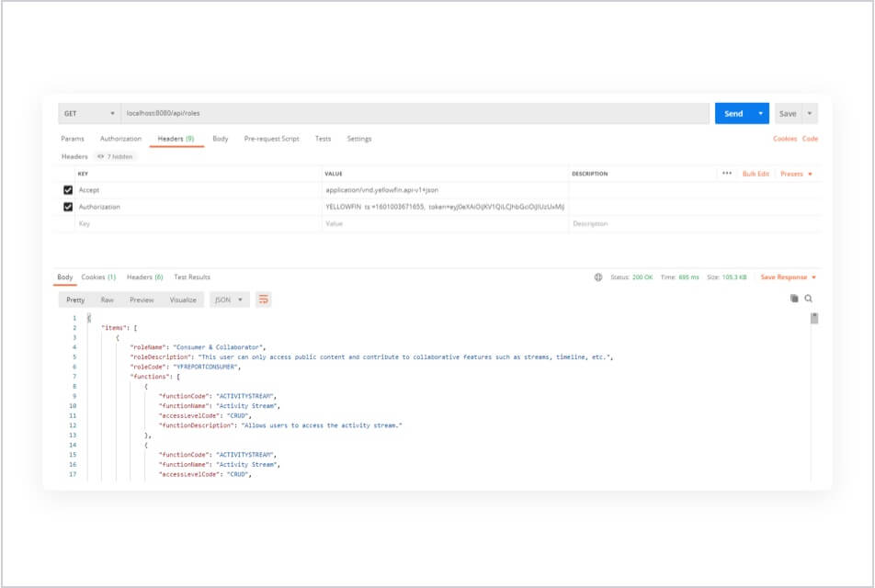Screen dimensions: 875x588
Task: Click inside the request URL field
Action: (x=368, y=112)
